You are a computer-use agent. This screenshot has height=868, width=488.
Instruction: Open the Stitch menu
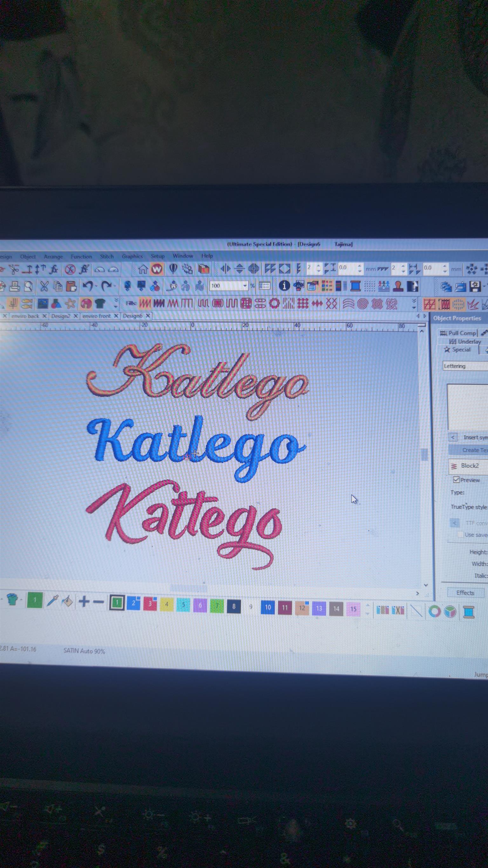(107, 256)
